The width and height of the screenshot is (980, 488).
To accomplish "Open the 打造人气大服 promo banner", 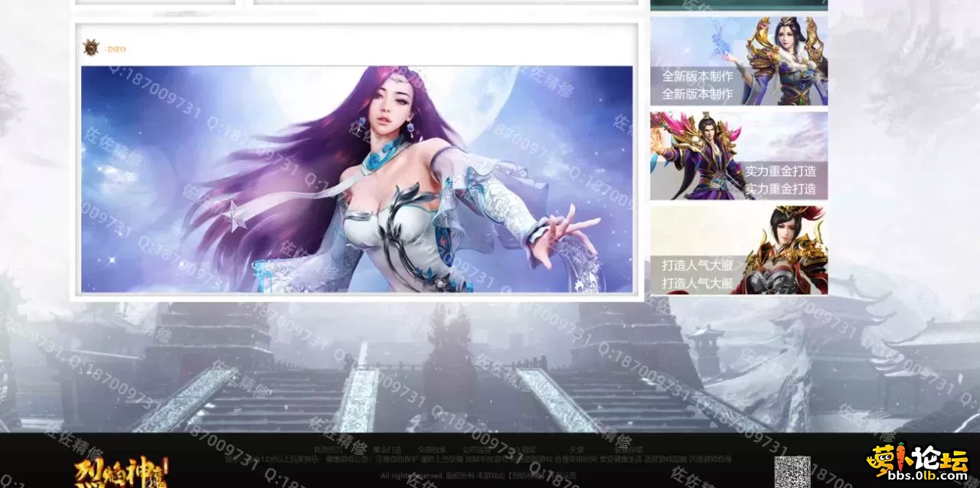I will tap(739, 250).
